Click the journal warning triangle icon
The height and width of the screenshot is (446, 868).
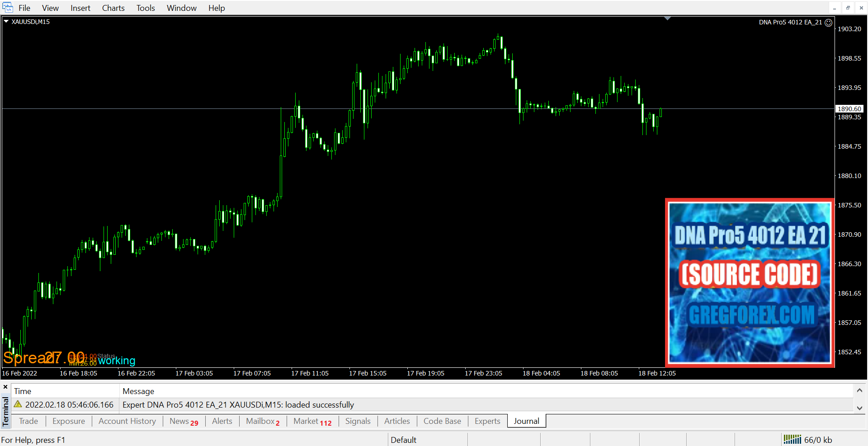(x=18, y=404)
